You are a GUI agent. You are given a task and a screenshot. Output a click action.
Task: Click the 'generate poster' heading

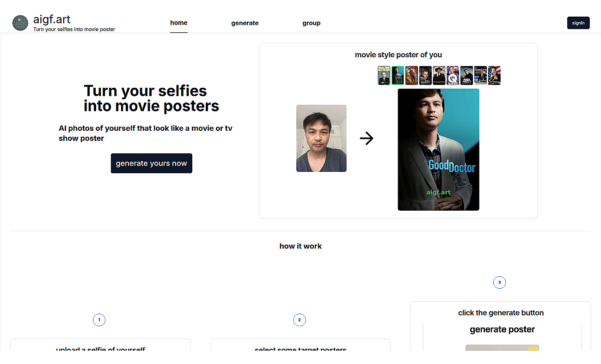pyautogui.click(x=502, y=329)
